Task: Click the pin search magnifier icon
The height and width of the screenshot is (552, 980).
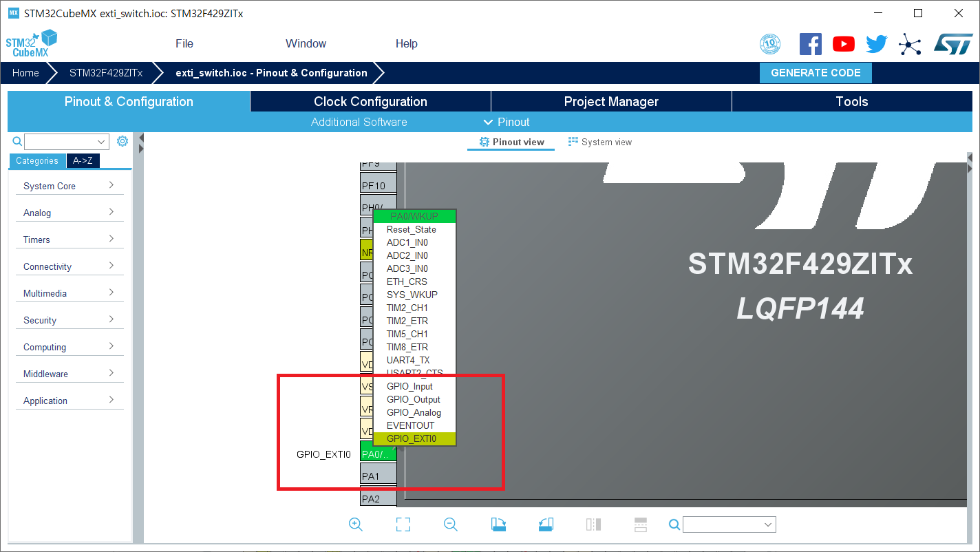Action: coord(674,524)
